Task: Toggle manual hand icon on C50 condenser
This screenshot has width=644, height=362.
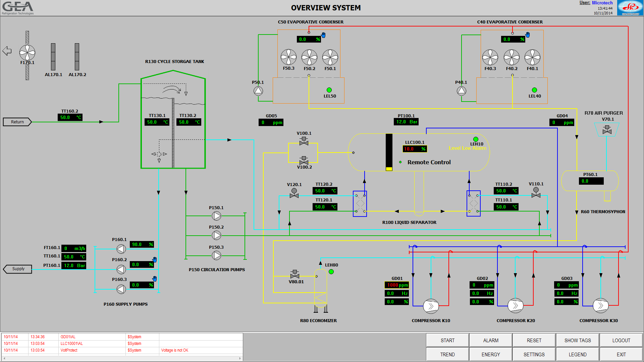Action: click(323, 35)
